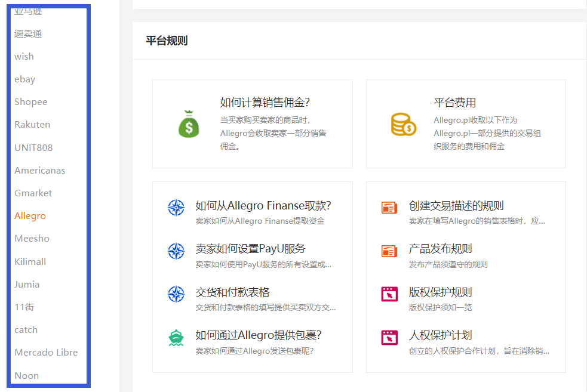Open 卖家如何设置PayU服务 article
587x392 pixels.
pyautogui.click(x=250, y=248)
